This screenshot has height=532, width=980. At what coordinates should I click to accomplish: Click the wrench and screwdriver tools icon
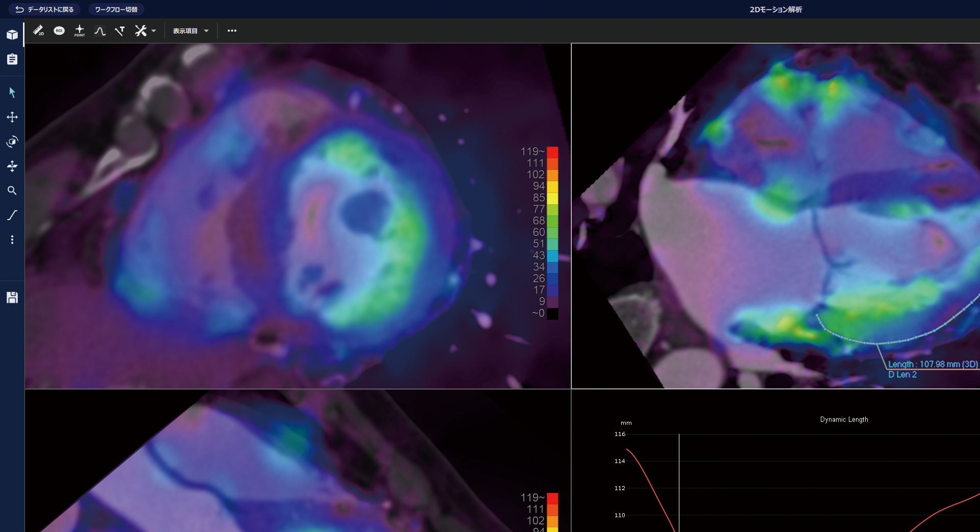click(140, 31)
